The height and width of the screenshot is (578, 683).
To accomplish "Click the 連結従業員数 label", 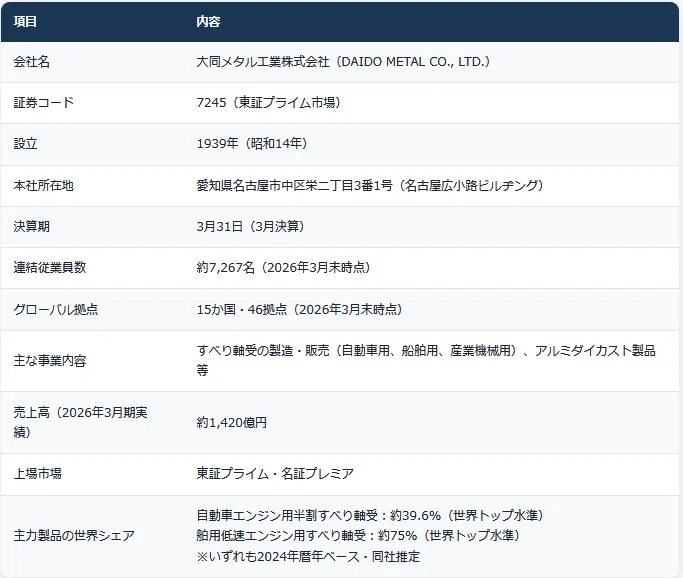I will pyautogui.click(x=50, y=267).
